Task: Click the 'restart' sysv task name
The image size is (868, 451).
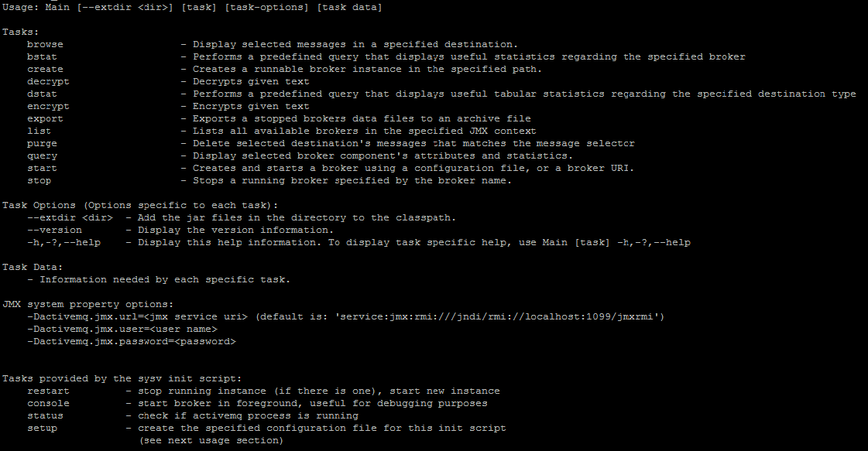Action: (48, 391)
